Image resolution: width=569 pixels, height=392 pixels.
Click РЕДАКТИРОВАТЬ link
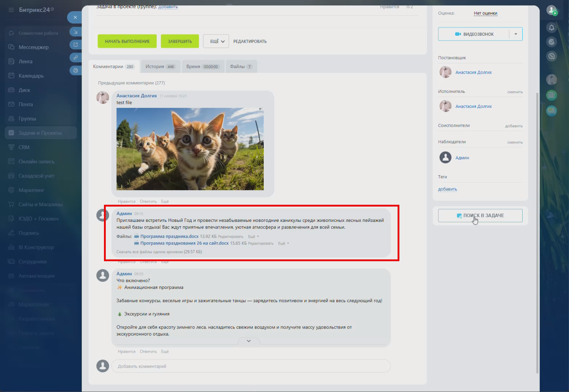(250, 42)
